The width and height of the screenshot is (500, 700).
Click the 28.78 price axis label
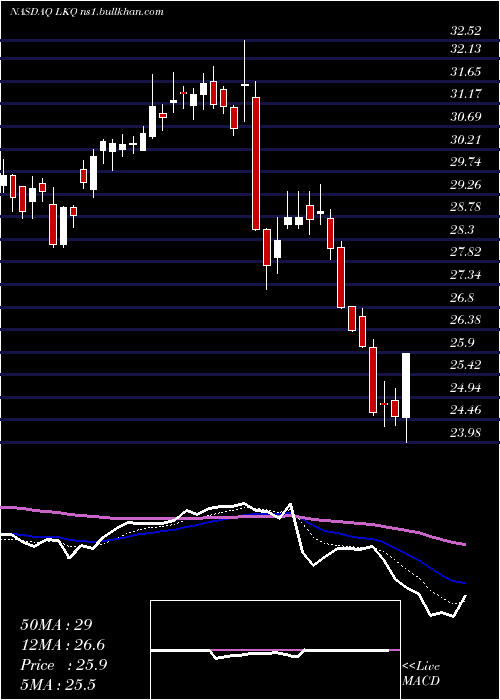click(466, 207)
